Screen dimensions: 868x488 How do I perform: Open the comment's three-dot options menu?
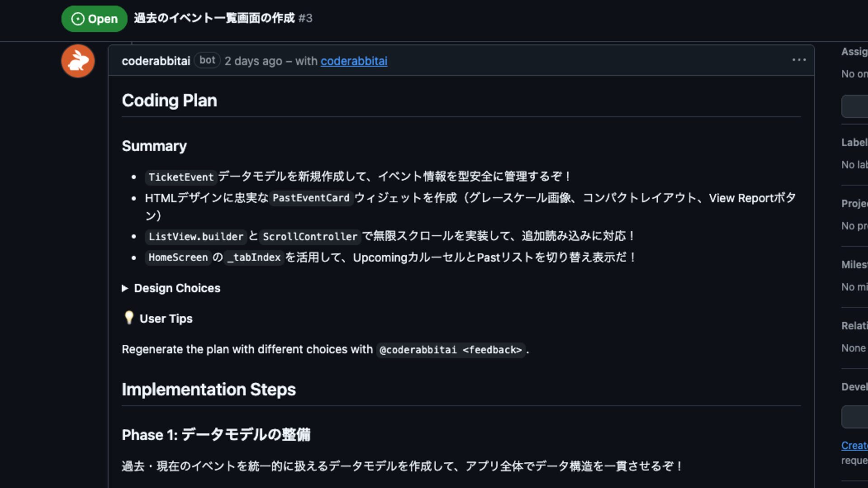pyautogui.click(x=799, y=60)
